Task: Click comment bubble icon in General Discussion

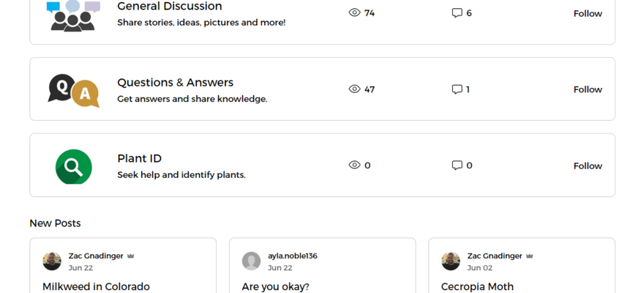Action: tap(457, 13)
